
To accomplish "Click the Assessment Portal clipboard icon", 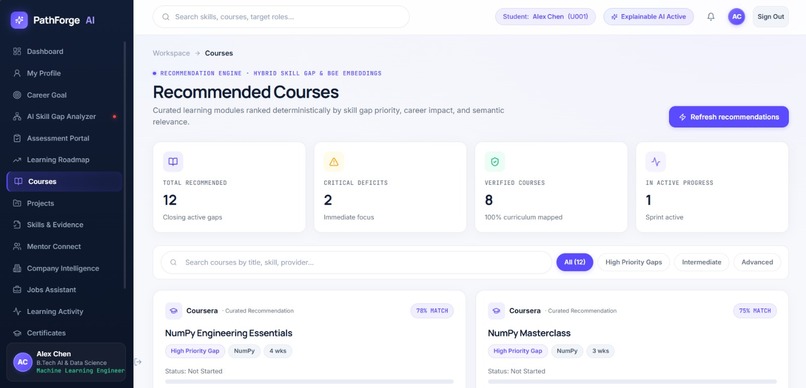I will (17, 138).
